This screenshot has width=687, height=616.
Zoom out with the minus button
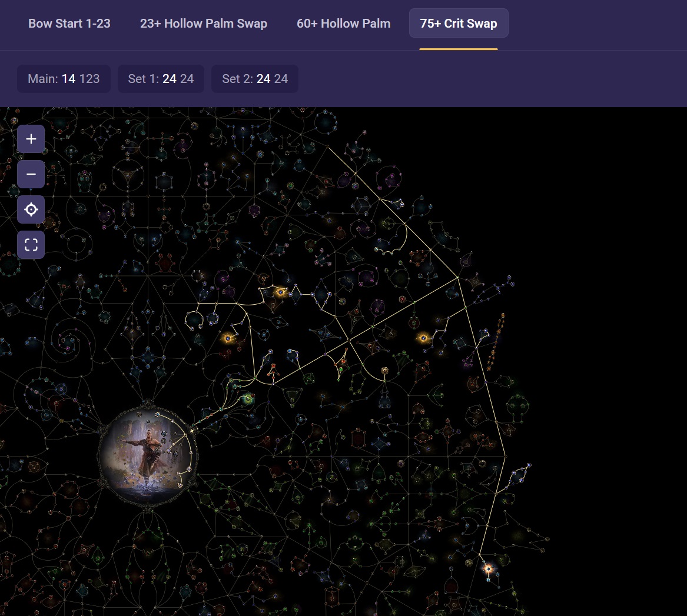31,175
